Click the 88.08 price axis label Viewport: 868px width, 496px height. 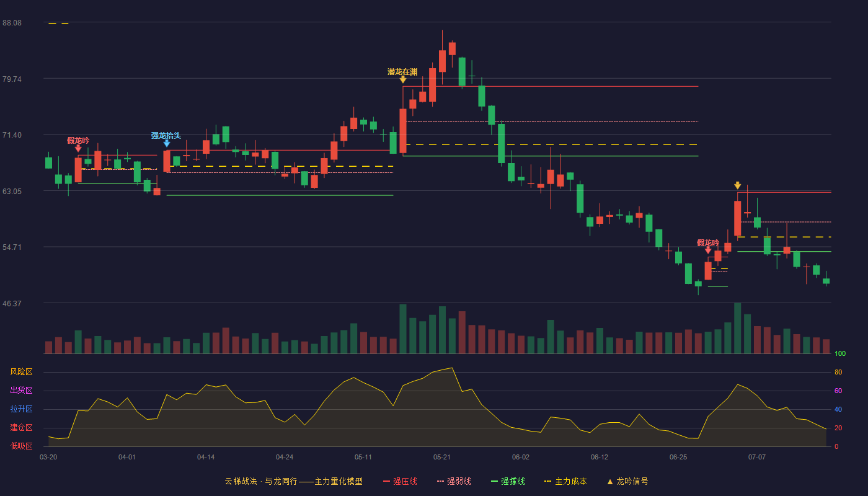click(12, 23)
